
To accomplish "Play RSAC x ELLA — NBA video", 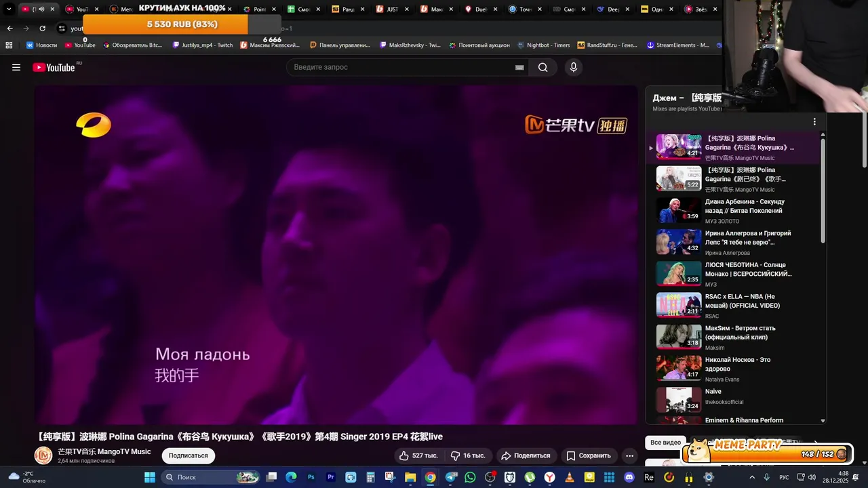I will click(x=734, y=305).
